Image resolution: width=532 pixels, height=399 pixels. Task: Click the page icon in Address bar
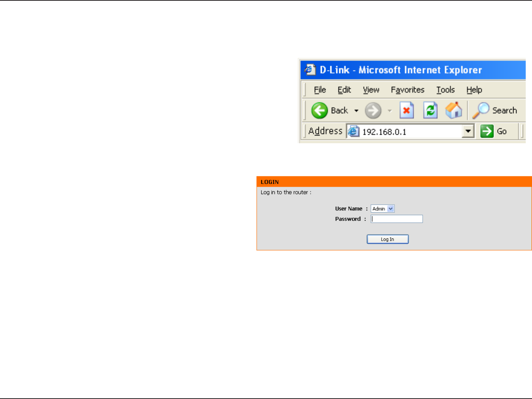pos(354,131)
